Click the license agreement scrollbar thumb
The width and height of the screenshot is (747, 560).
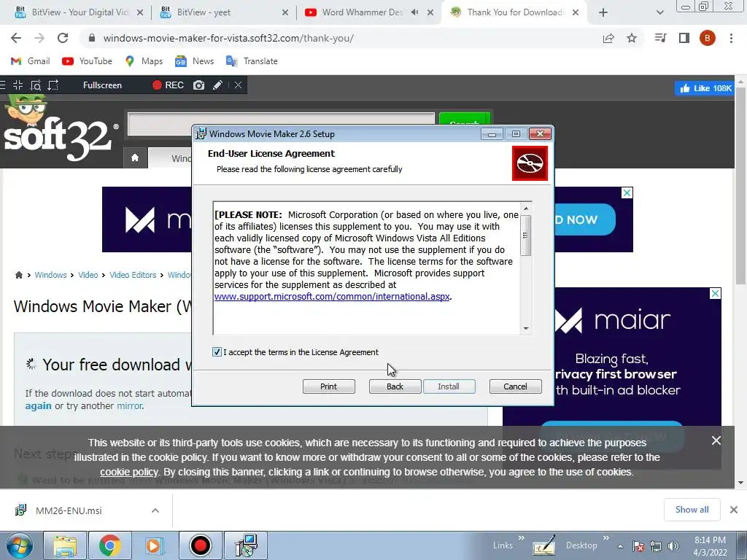click(x=526, y=236)
